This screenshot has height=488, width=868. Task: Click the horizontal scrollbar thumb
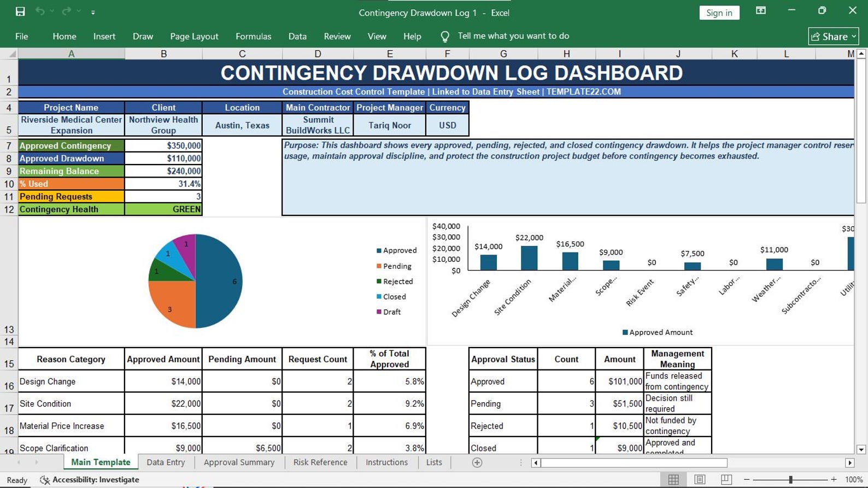coord(634,463)
